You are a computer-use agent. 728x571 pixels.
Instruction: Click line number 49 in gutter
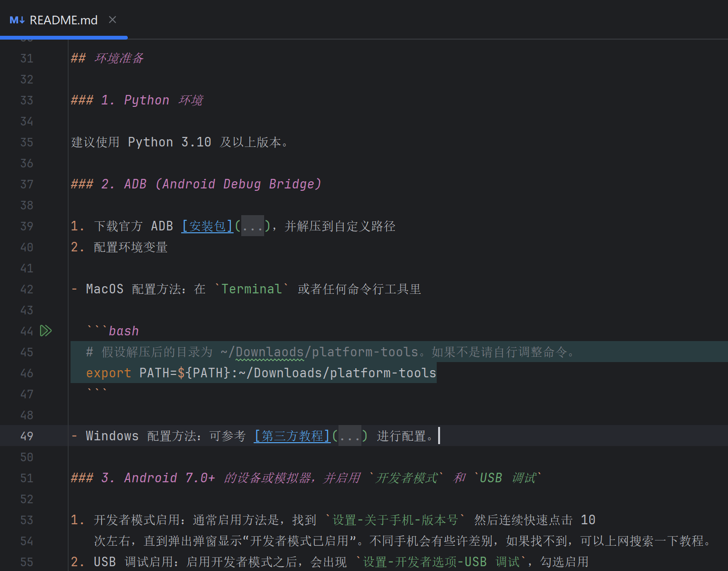click(27, 436)
